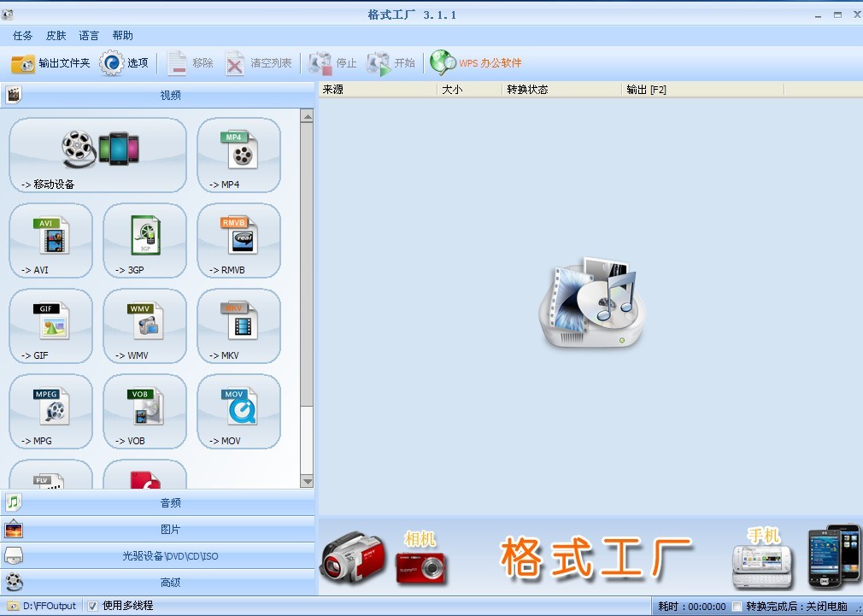This screenshot has width=863, height=616.
Task: Click the 开始 start button
Action: (390, 63)
